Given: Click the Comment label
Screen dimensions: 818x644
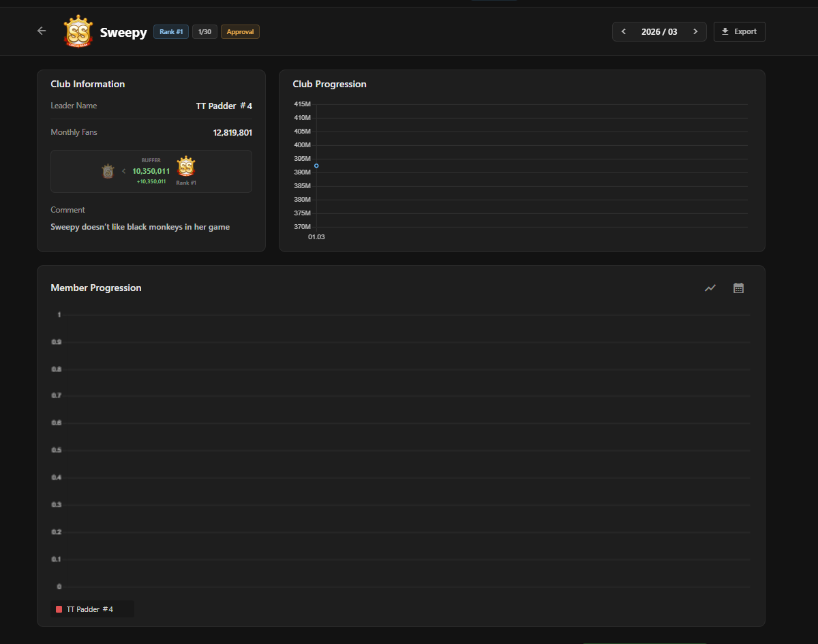Looking at the screenshot, I should 68,210.
